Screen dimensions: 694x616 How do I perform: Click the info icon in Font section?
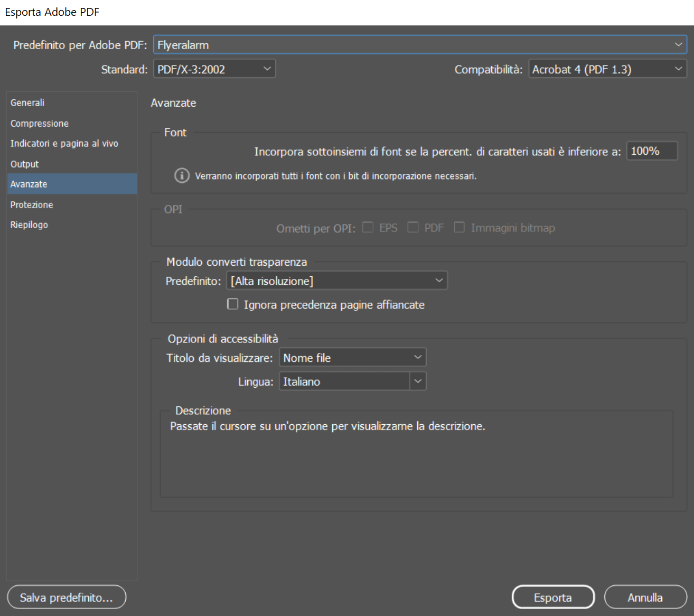click(182, 175)
